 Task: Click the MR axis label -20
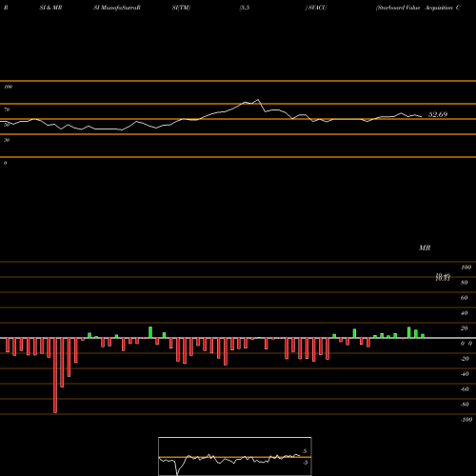465,359
